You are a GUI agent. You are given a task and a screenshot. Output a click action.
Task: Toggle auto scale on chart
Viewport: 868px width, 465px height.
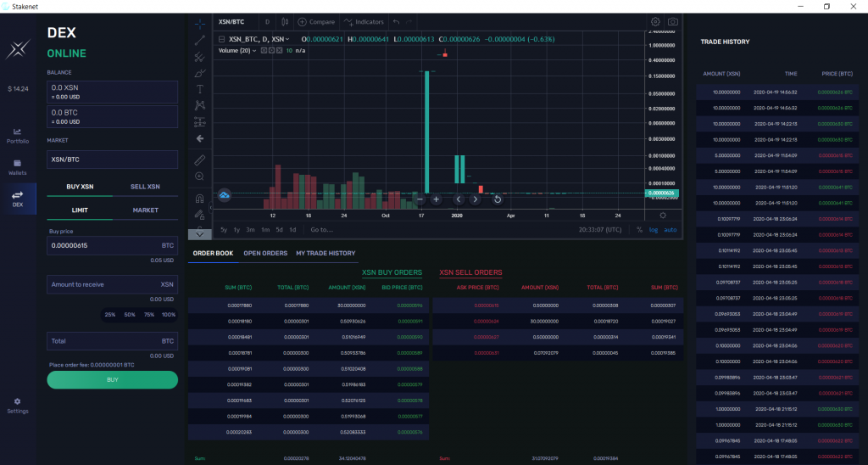click(x=670, y=230)
